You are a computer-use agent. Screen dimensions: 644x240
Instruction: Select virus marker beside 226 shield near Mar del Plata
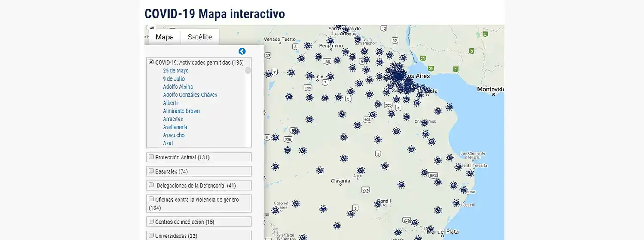coord(414,222)
